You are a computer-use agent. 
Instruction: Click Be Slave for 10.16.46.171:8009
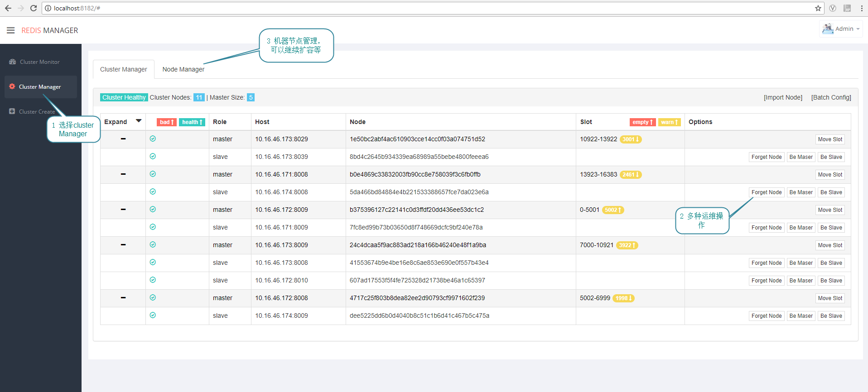831,228
